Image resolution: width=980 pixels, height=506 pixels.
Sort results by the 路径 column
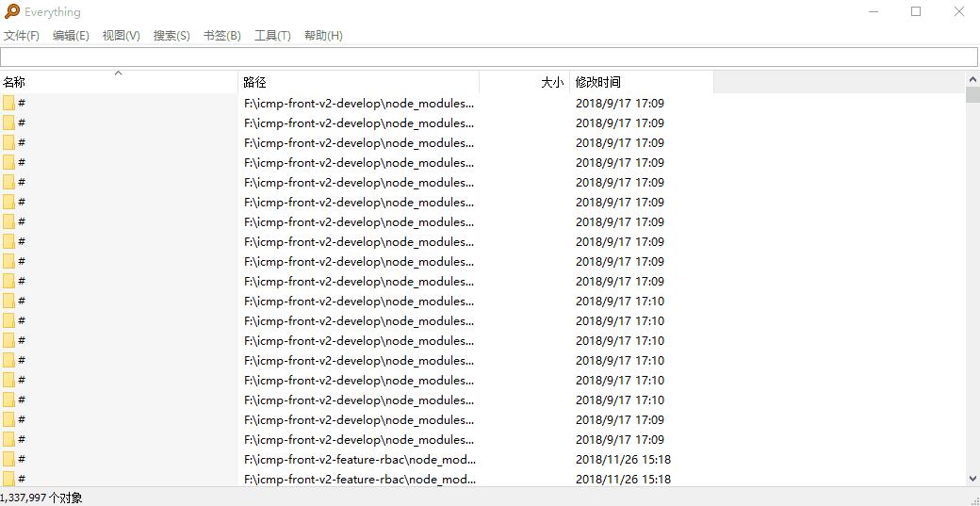tap(359, 82)
